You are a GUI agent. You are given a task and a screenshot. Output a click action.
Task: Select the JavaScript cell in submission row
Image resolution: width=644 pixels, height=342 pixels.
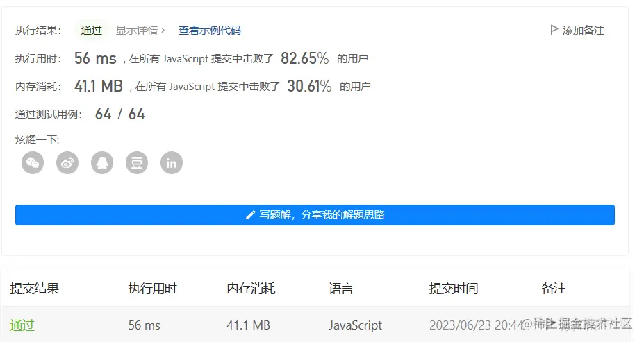pos(355,325)
